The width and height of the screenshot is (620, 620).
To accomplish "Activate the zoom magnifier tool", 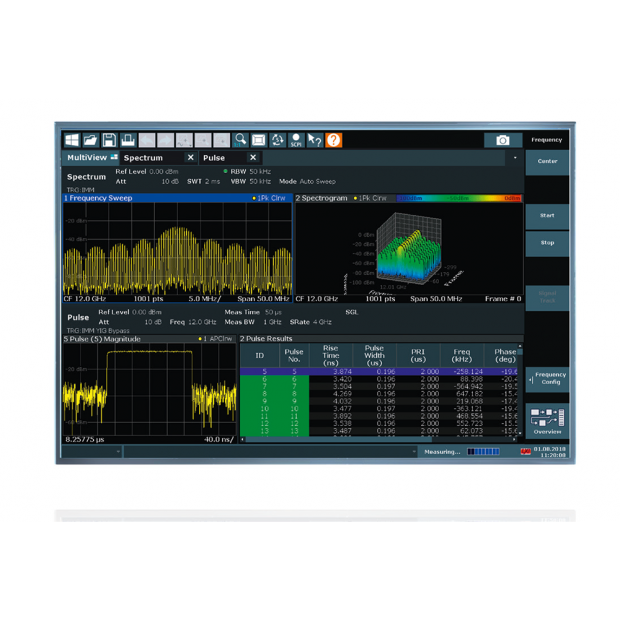I will (x=241, y=140).
